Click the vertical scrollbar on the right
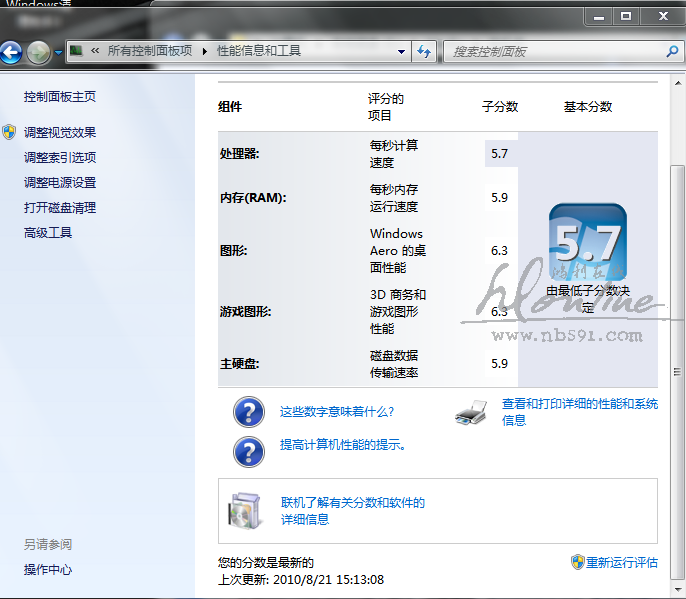This screenshot has width=686, height=599. point(676,300)
